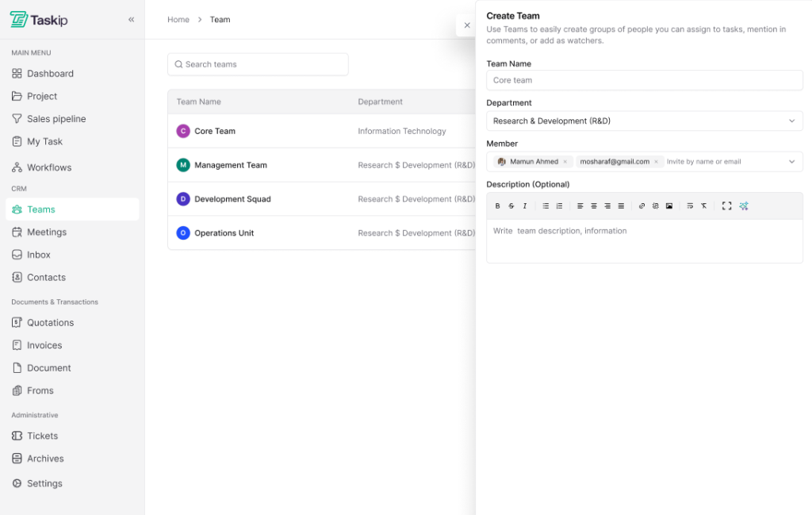Viewport: 812px width, 515px height.
Task: Center align the description text
Action: tap(594, 206)
